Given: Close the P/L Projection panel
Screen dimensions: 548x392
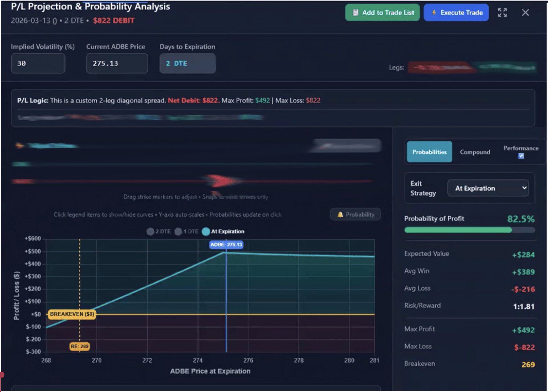Looking at the screenshot, I should pos(525,13).
